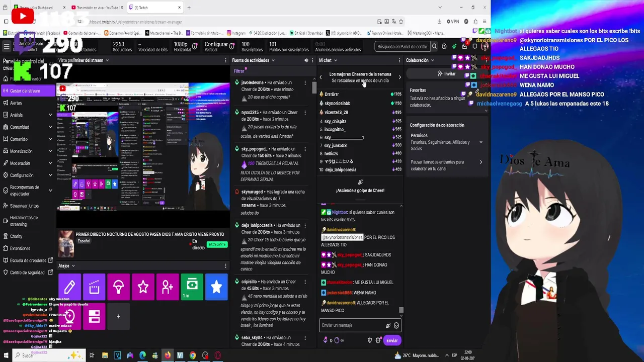Open Herramientas de streaming in sidebar
This screenshot has width=644, height=362.
(28, 221)
